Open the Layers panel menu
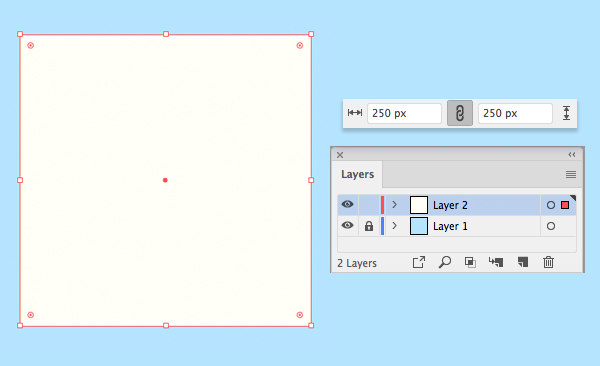 coord(571,175)
